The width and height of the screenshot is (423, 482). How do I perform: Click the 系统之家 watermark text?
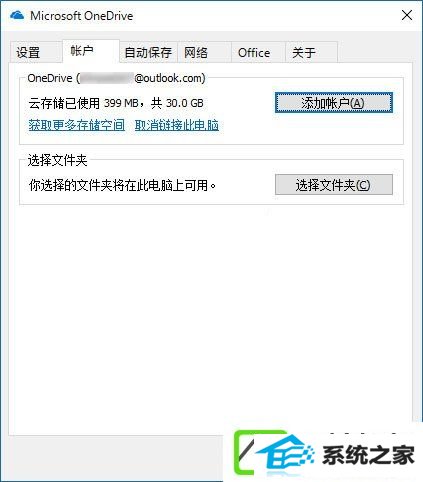[369, 455]
